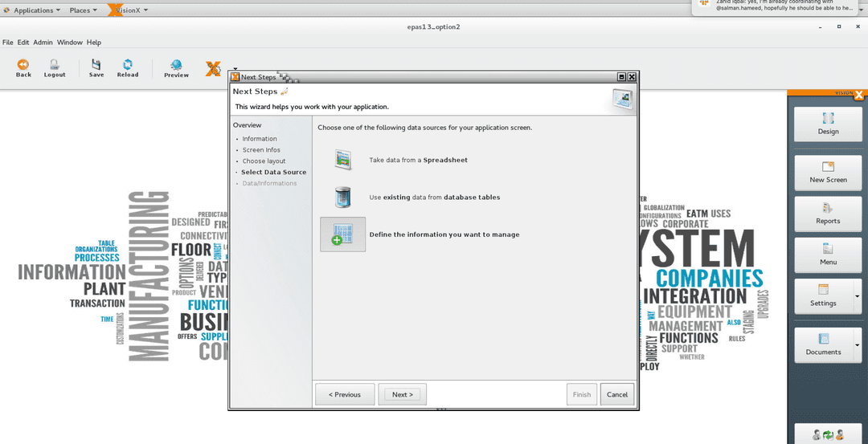Open the Design panel button
868x444 pixels.
pos(828,124)
